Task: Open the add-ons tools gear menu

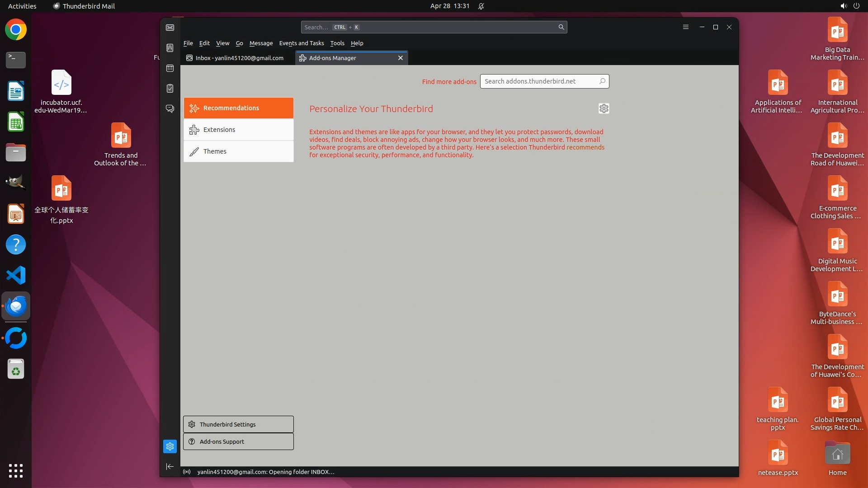Action: click(604, 108)
